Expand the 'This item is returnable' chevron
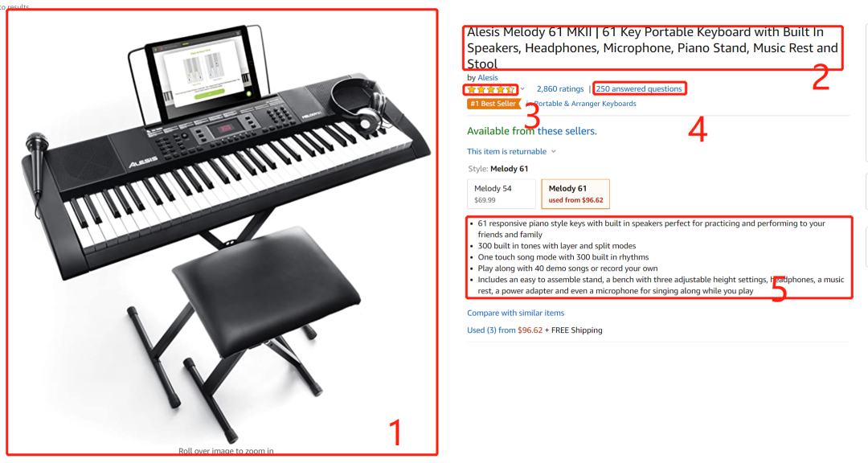 click(x=553, y=152)
